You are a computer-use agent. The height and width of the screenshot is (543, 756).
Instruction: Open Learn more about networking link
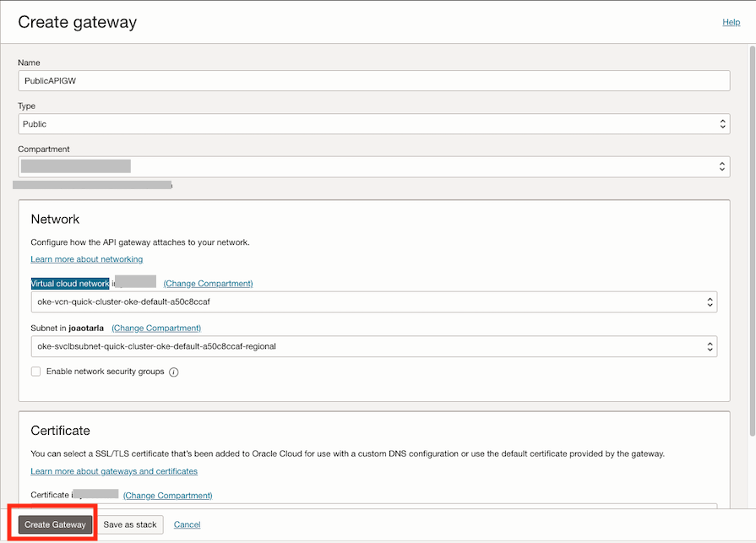(x=87, y=259)
